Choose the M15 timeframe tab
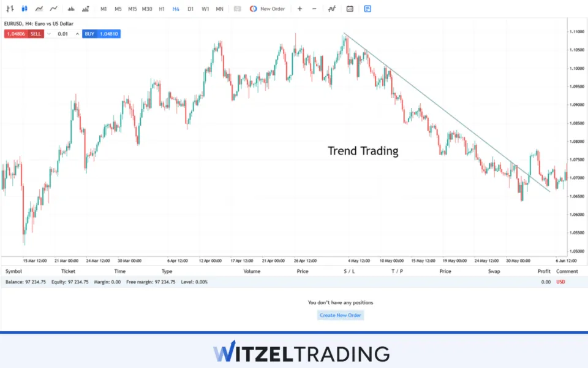588x368 pixels. click(132, 9)
